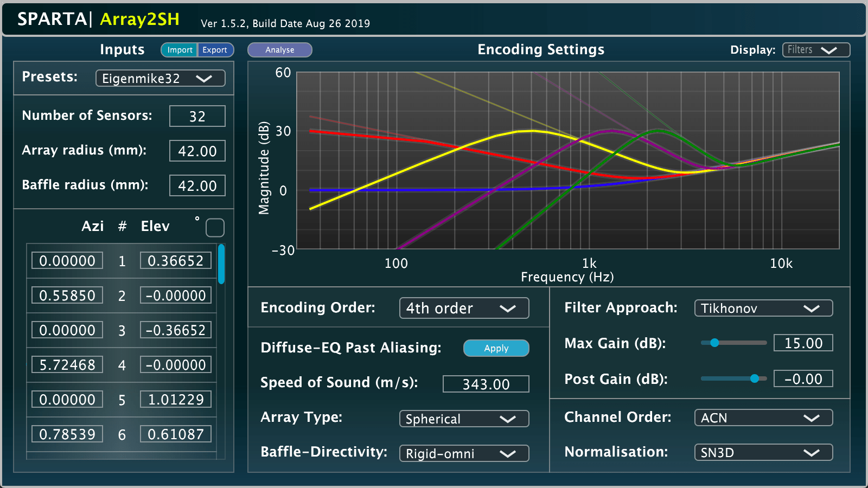Screen dimensions: 868x488
Task: Expand the Display Filters dropdown
Action: [x=816, y=50]
